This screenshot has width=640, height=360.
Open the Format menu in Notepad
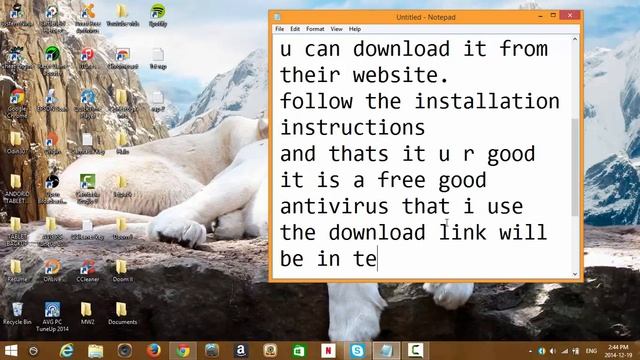pyautogui.click(x=315, y=29)
